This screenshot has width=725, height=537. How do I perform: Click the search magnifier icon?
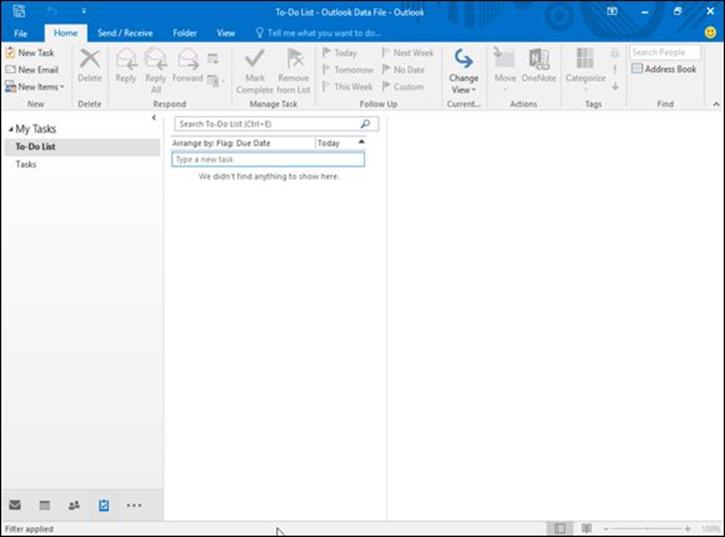pyautogui.click(x=366, y=123)
